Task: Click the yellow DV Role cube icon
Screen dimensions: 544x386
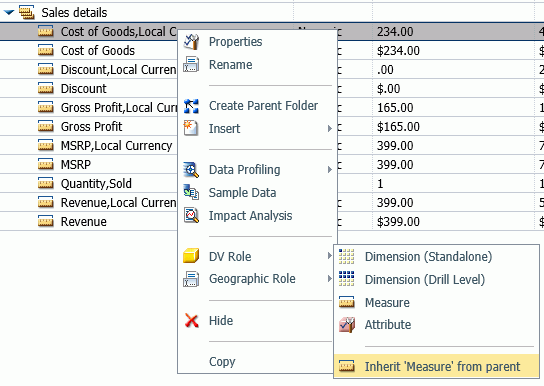Action: click(x=191, y=256)
